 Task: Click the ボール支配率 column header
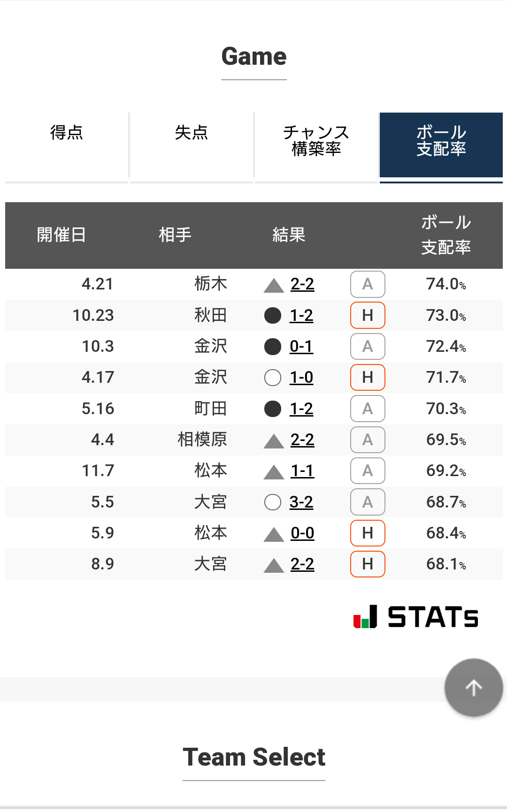click(446, 235)
